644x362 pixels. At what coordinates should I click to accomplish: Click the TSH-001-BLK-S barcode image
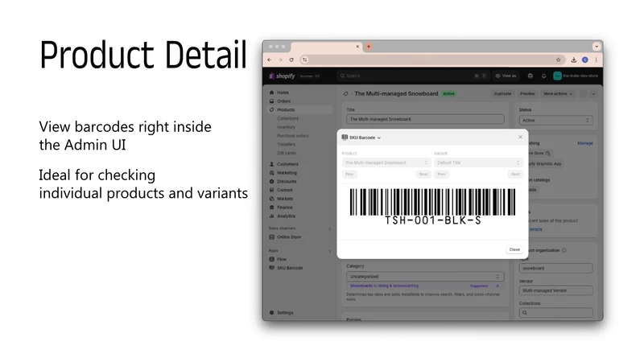432,207
